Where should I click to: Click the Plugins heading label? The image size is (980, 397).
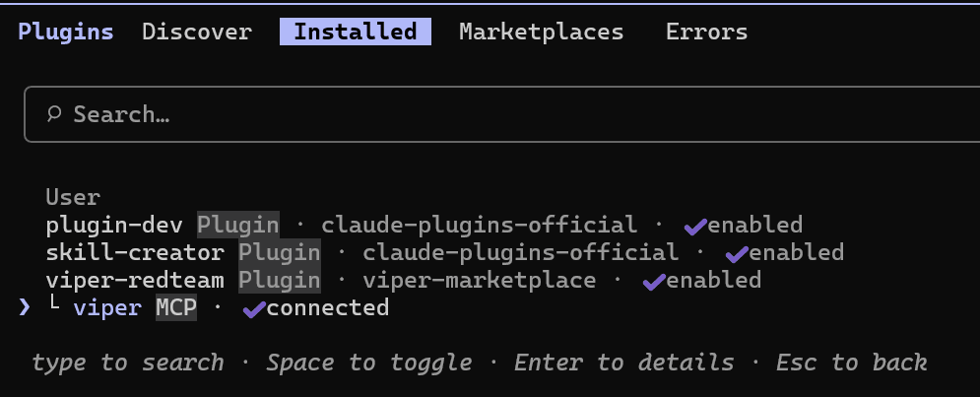coord(66,32)
